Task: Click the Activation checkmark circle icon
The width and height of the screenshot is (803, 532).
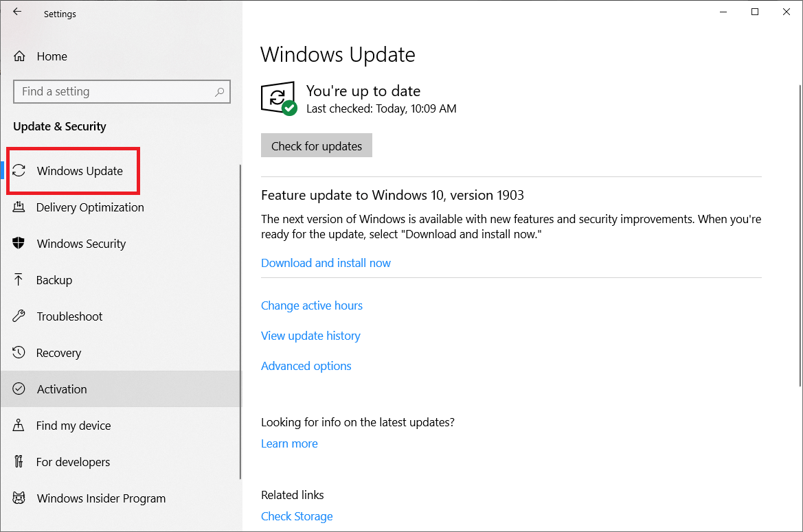Action: pyautogui.click(x=19, y=389)
